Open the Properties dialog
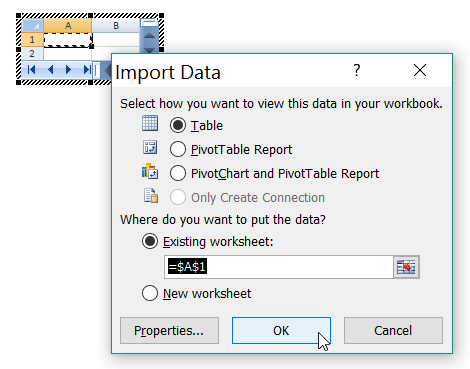This screenshot has width=470, height=369. coord(169,331)
